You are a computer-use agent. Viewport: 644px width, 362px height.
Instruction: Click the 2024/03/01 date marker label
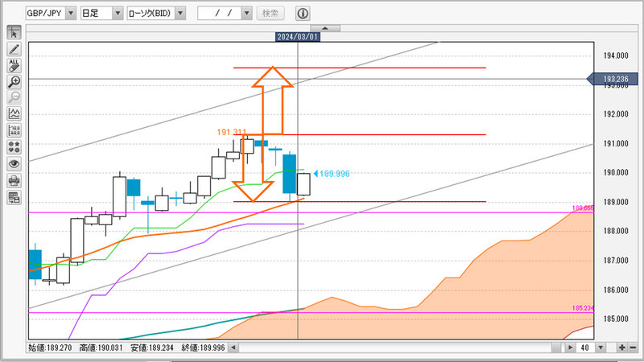(297, 37)
